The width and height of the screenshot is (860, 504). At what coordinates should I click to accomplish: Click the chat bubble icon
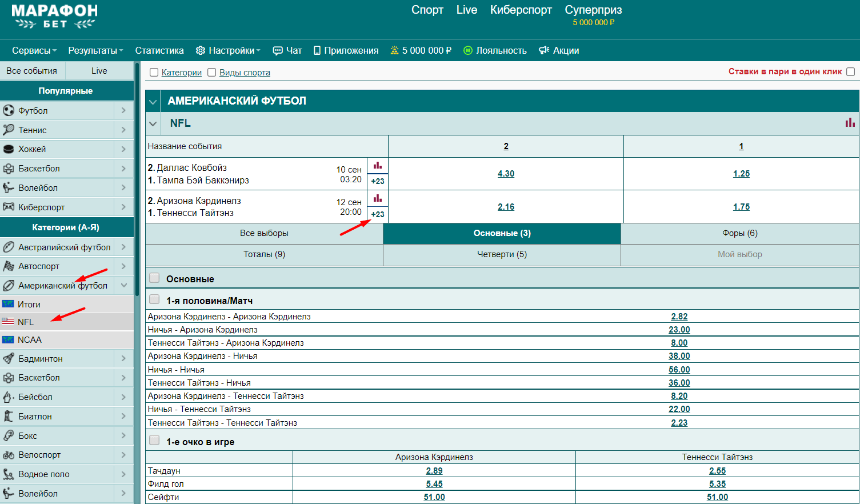tap(278, 50)
